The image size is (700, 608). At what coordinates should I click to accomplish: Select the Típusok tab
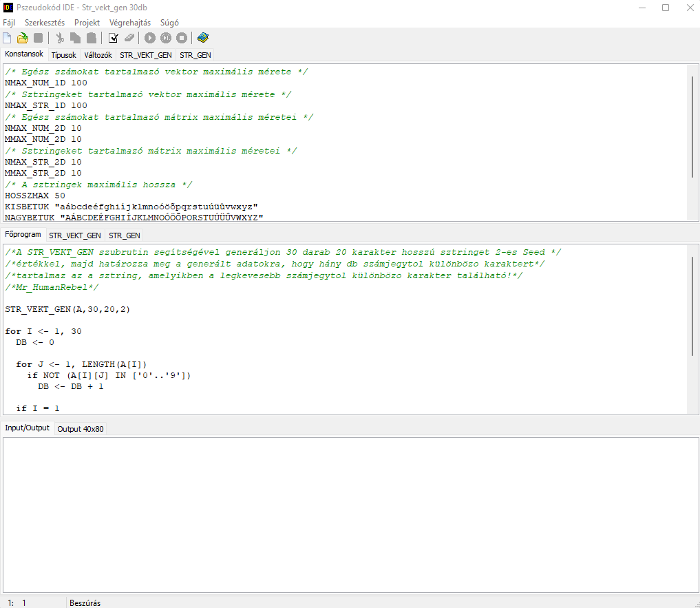(64, 55)
